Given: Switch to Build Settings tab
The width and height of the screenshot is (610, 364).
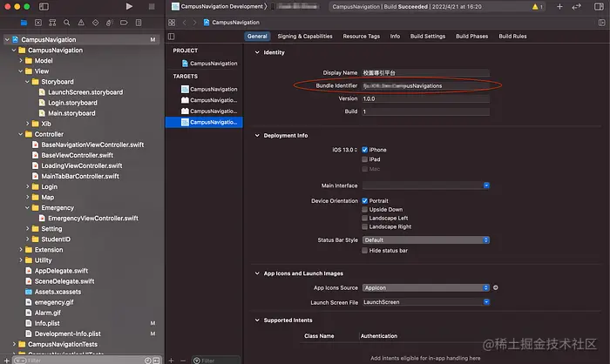Looking at the screenshot, I should point(428,37).
